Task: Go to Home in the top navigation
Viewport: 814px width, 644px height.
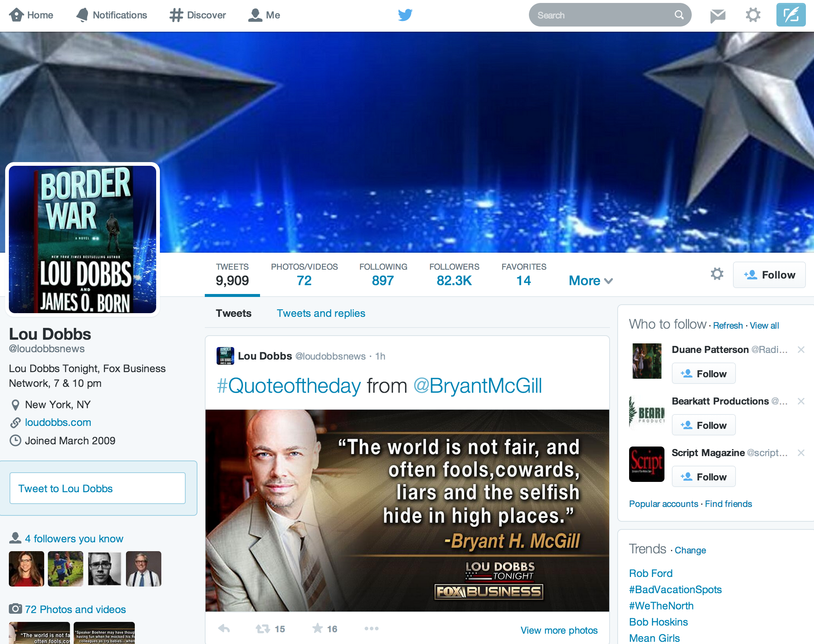Action: point(31,15)
